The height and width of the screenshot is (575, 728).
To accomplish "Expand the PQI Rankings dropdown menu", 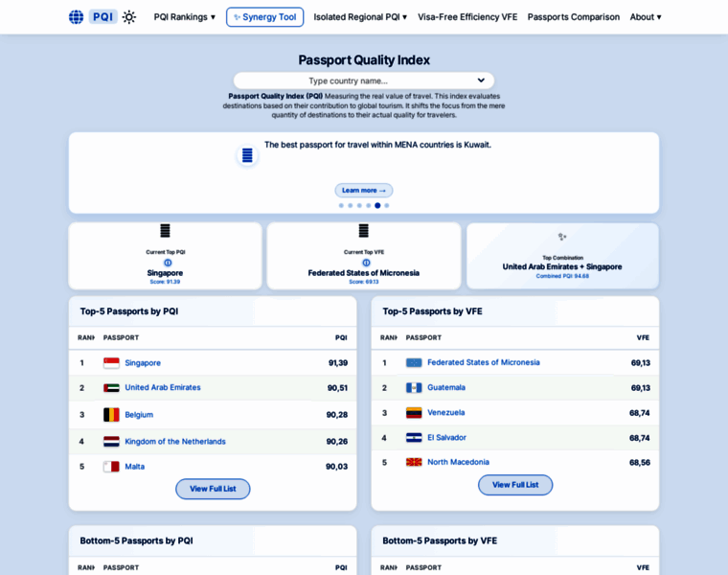I will click(x=184, y=17).
